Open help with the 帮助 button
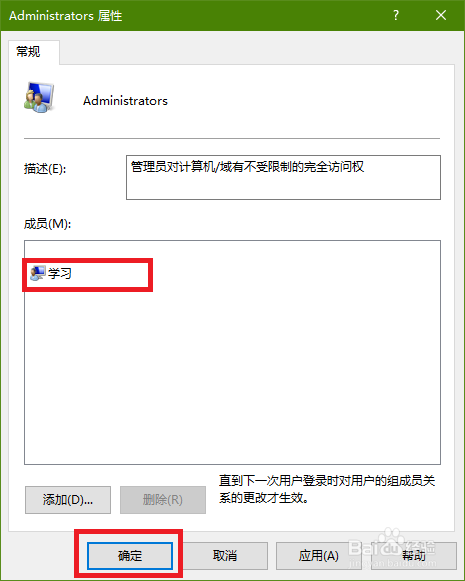 pyautogui.click(x=414, y=555)
